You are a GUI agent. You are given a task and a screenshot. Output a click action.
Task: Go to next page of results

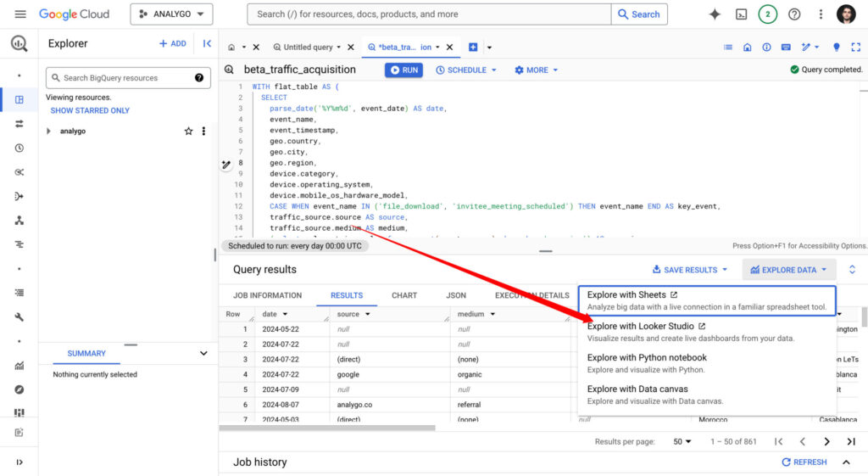click(x=826, y=441)
